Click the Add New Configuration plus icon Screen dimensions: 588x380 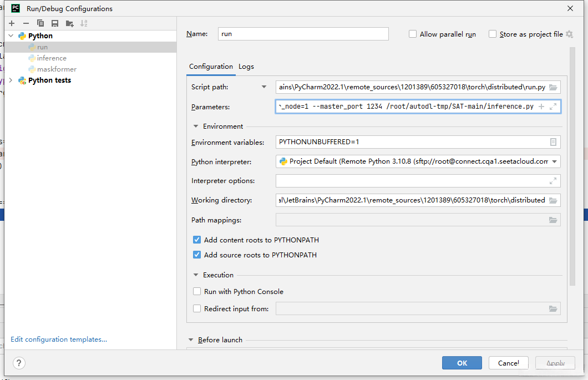tap(12, 23)
